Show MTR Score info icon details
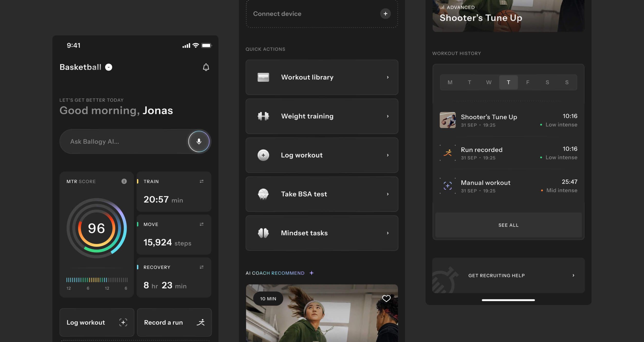Image resolution: width=644 pixels, height=342 pixels. (x=124, y=181)
